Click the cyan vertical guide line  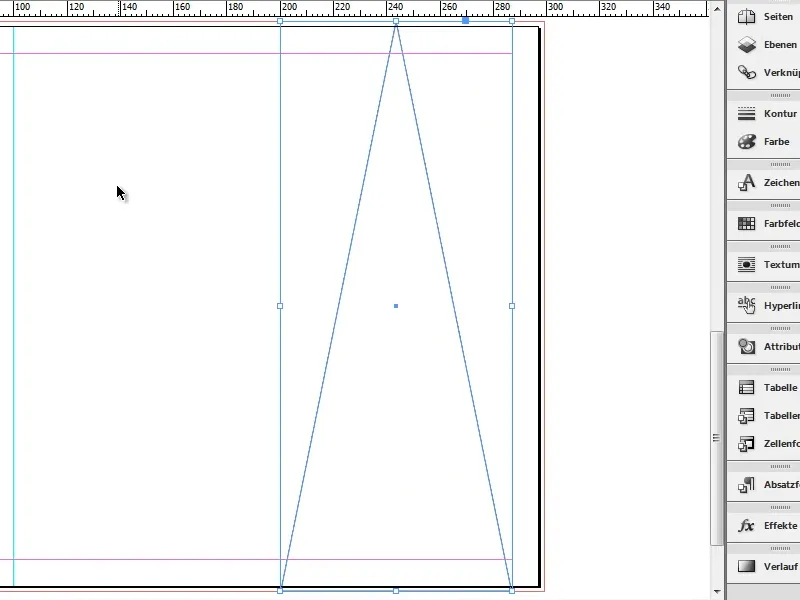(14, 306)
